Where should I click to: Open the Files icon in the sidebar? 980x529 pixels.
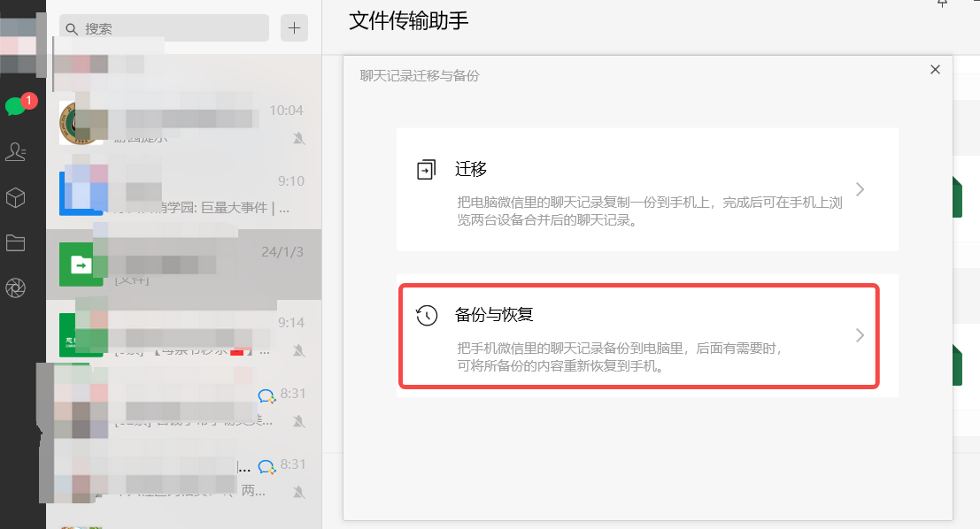(x=16, y=241)
